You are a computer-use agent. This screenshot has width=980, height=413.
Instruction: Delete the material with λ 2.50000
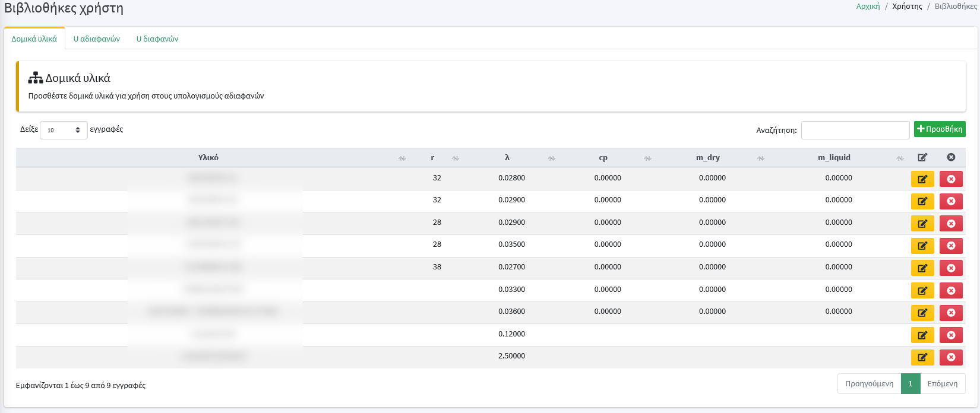click(x=950, y=357)
